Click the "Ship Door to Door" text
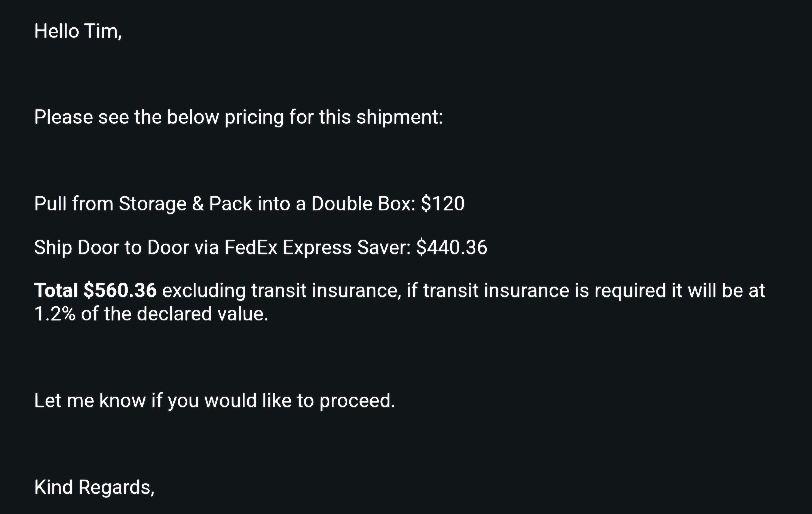Screen dimensions: 812x514 111,247
